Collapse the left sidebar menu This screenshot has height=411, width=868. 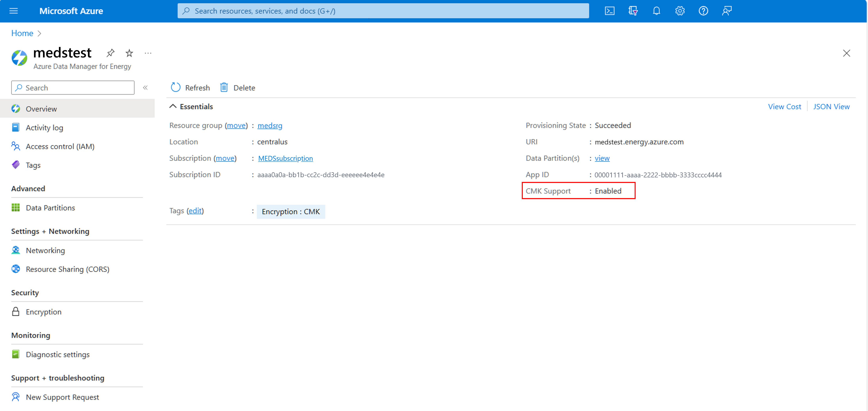(x=146, y=87)
